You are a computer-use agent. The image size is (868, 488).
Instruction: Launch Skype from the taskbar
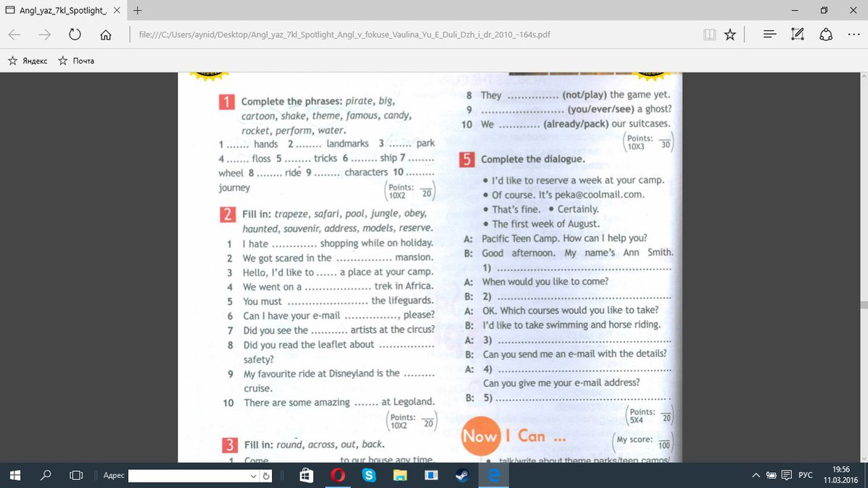(369, 475)
